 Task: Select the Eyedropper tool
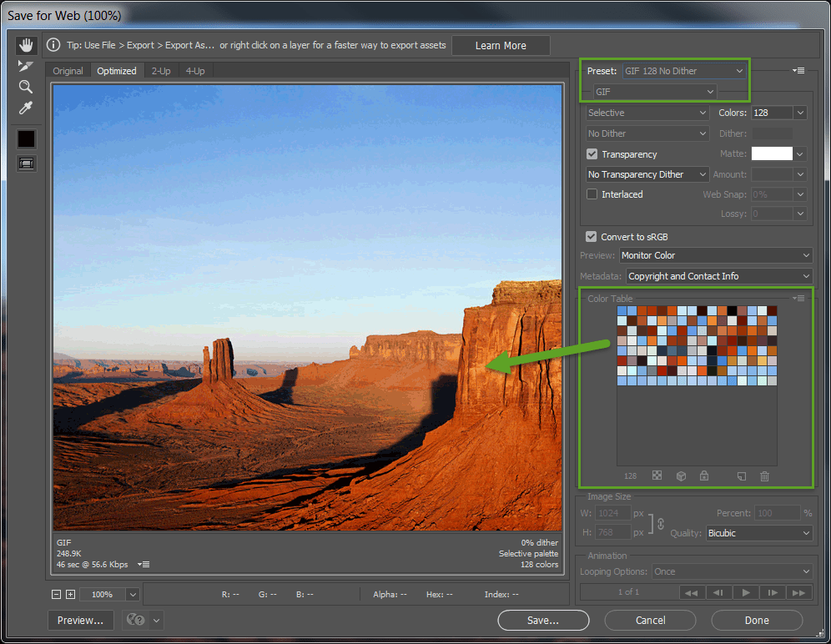point(26,108)
